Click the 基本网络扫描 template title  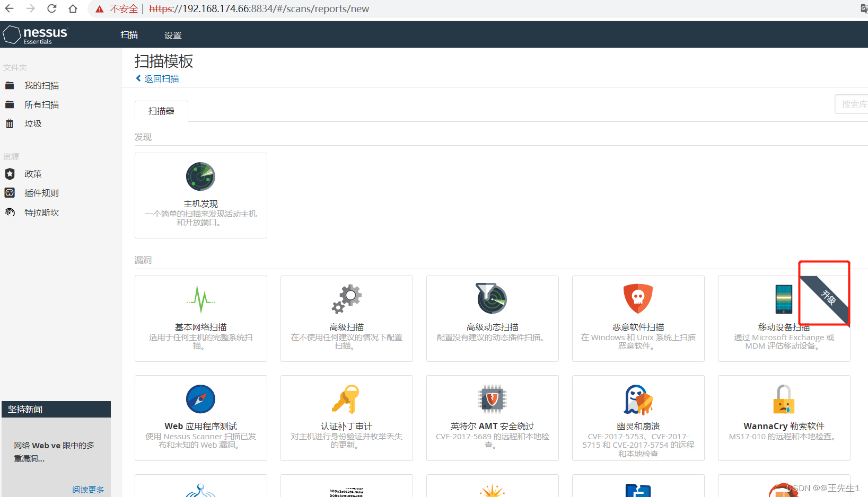tap(200, 327)
